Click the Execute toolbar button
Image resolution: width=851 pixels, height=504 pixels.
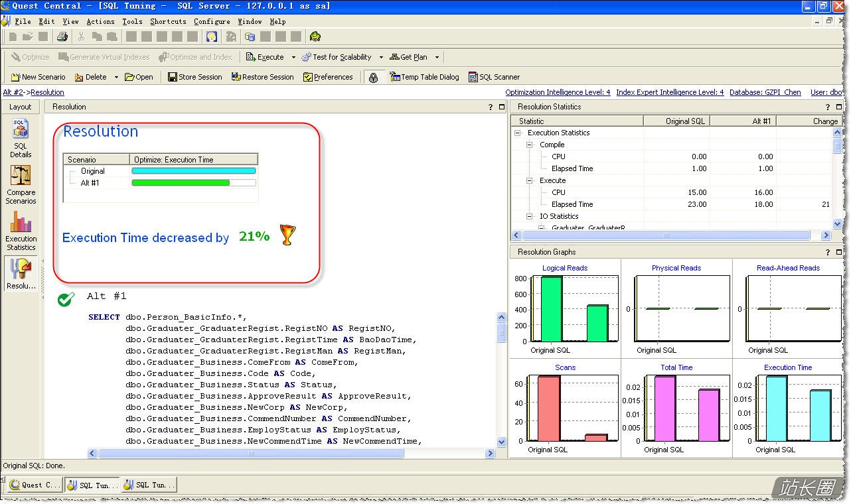point(265,57)
